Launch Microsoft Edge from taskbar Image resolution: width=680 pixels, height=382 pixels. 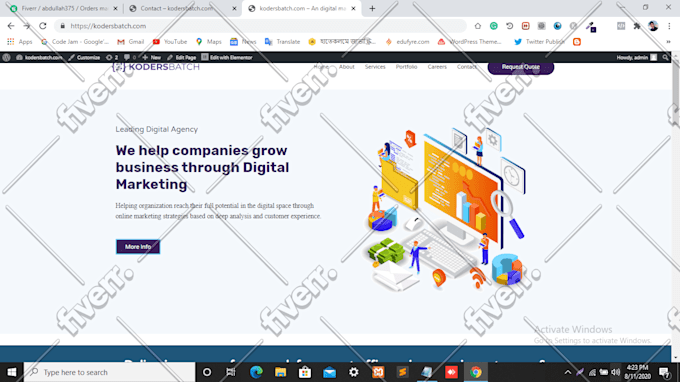coord(256,372)
